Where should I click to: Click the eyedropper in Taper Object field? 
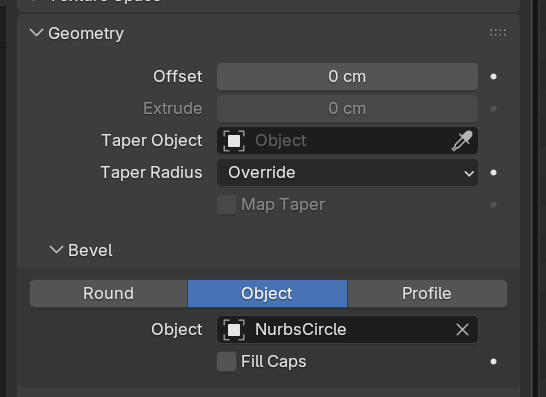coord(462,141)
